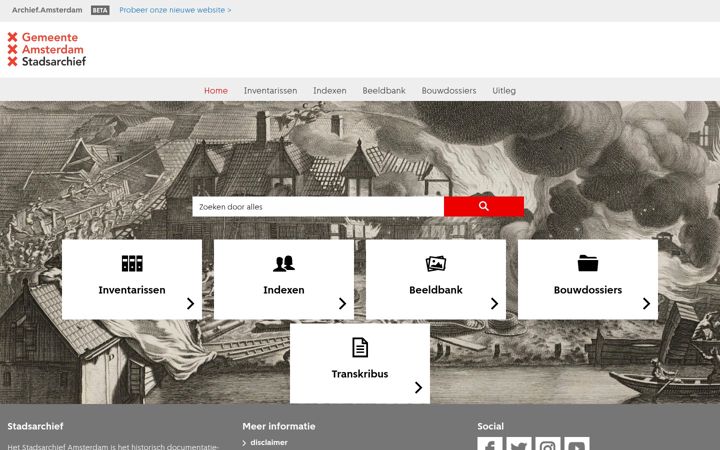Open the YouTube social icon
Screen dimensions: 720x450
tap(577, 444)
